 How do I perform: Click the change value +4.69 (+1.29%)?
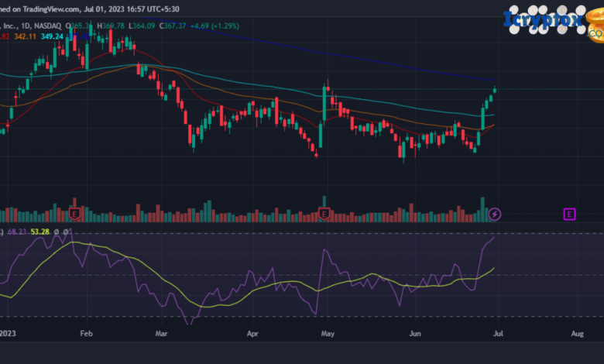[x=215, y=26]
